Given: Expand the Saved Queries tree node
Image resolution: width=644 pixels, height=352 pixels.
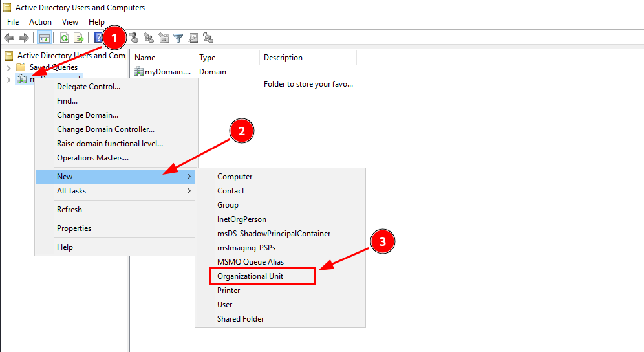Looking at the screenshot, I should coord(8,67).
